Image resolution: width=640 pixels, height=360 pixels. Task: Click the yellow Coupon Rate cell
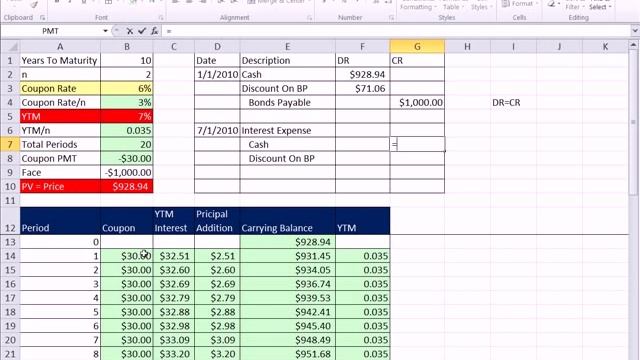(60, 89)
